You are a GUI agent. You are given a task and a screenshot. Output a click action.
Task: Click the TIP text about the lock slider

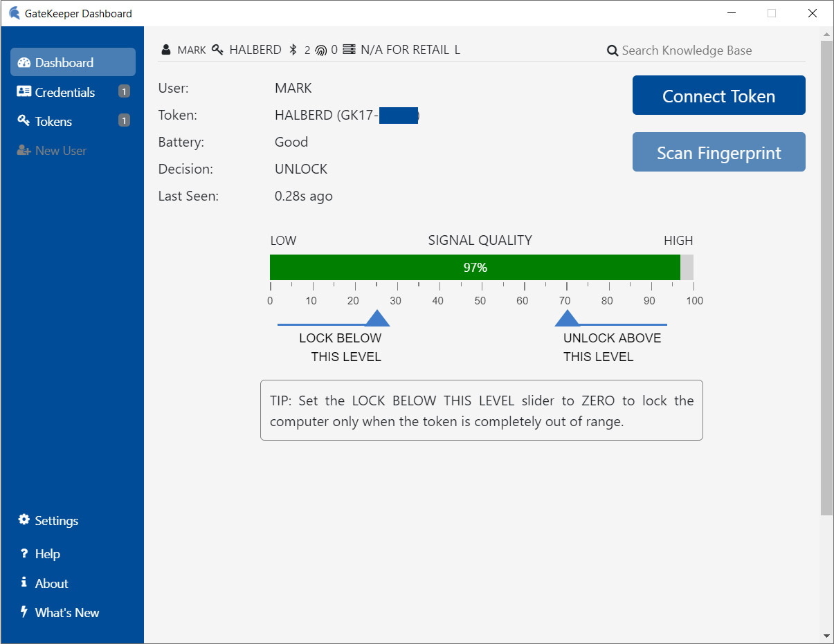tap(482, 411)
